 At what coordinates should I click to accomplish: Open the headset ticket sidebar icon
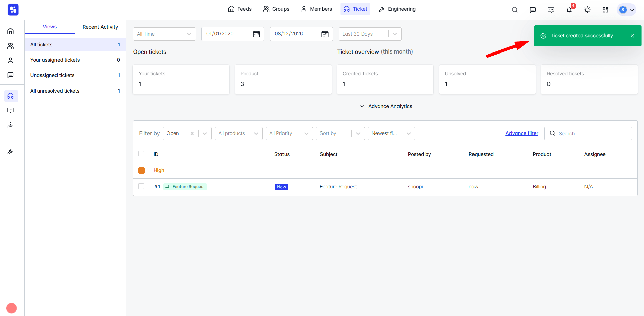tap(11, 96)
